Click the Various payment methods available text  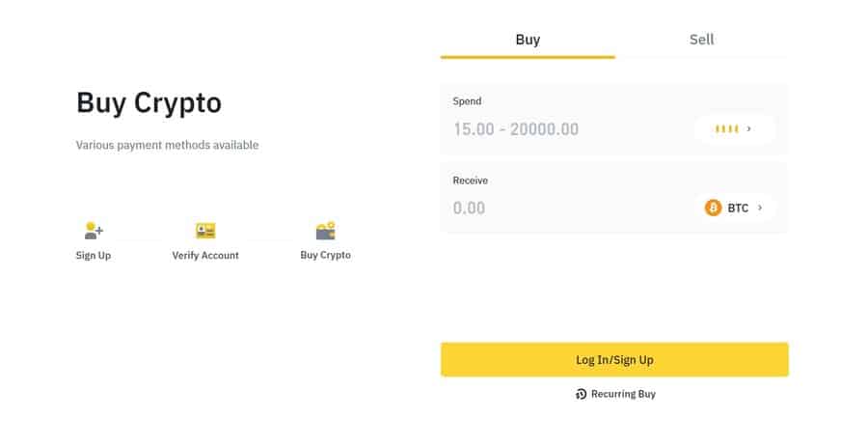(167, 145)
